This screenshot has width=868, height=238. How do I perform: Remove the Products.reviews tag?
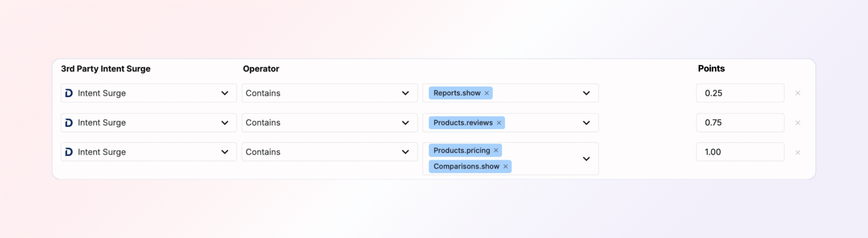click(x=499, y=123)
